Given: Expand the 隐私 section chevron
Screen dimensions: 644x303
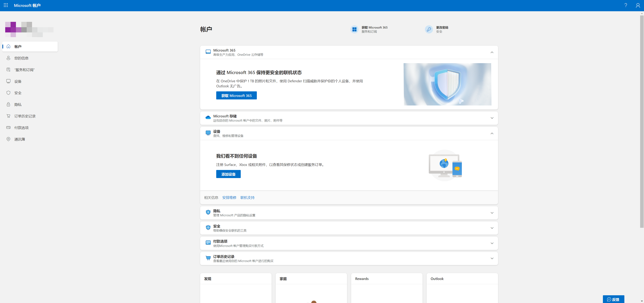Looking at the screenshot, I should [492, 213].
